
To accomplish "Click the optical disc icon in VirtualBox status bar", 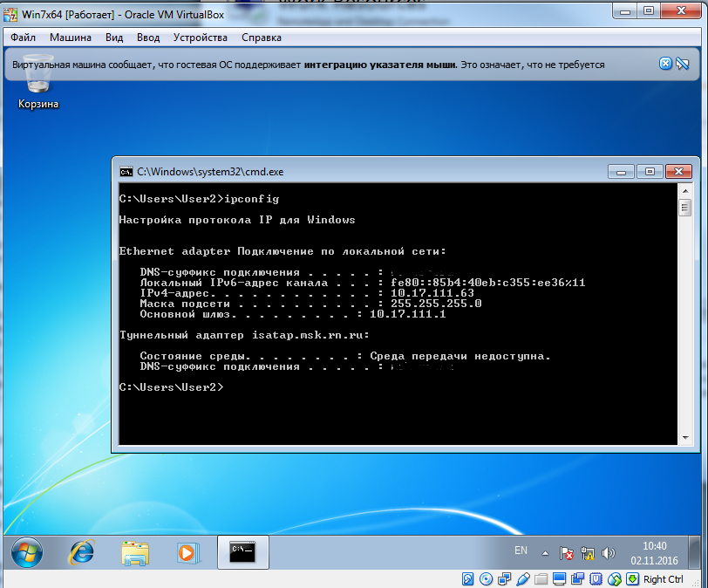I will 486,579.
